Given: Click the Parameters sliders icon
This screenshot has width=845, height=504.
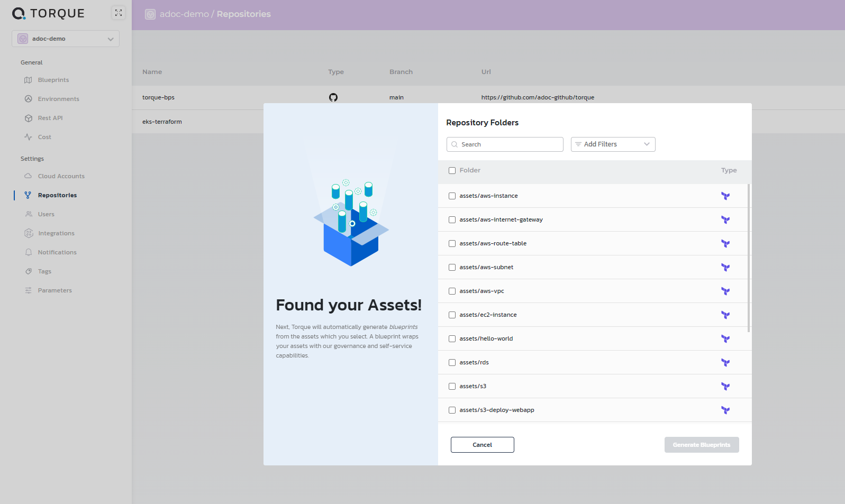Looking at the screenshot, I should pyautogui.click(x=29, y=290).
